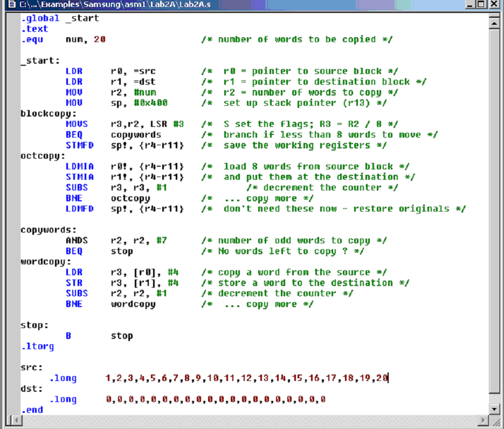Screen dimensions: 504x429
Task: Maximize the Lab2A.s editor window
Action: click(481, 4)
